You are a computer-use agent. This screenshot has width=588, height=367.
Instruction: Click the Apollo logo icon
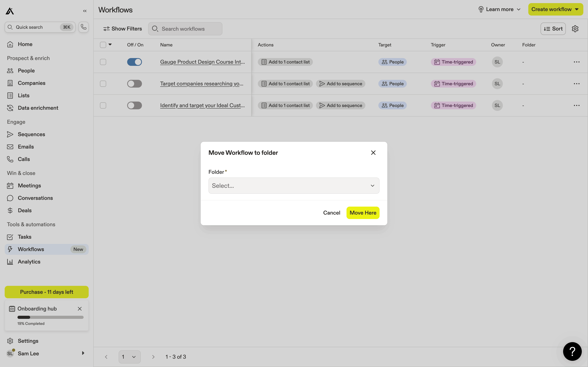(x=10, y=11)
